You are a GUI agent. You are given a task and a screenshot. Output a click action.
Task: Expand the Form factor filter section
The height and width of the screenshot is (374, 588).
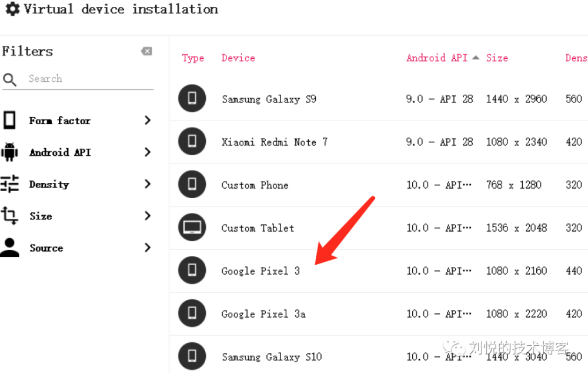(147, 120)
